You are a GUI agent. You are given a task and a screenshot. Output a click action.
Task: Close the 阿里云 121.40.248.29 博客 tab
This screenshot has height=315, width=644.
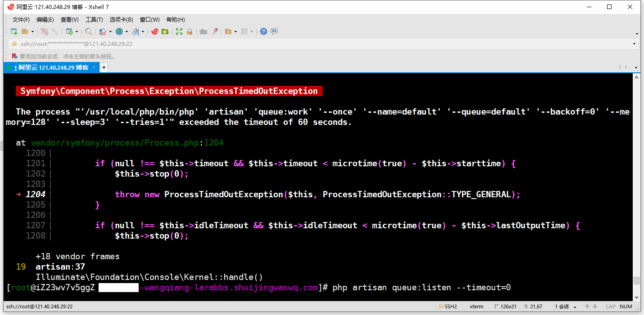pos(94,67)
